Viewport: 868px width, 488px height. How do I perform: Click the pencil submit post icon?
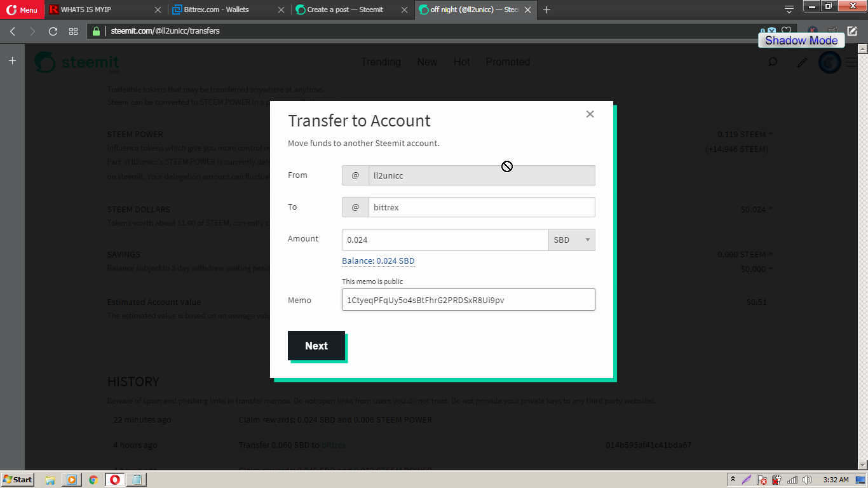[803, 62]
